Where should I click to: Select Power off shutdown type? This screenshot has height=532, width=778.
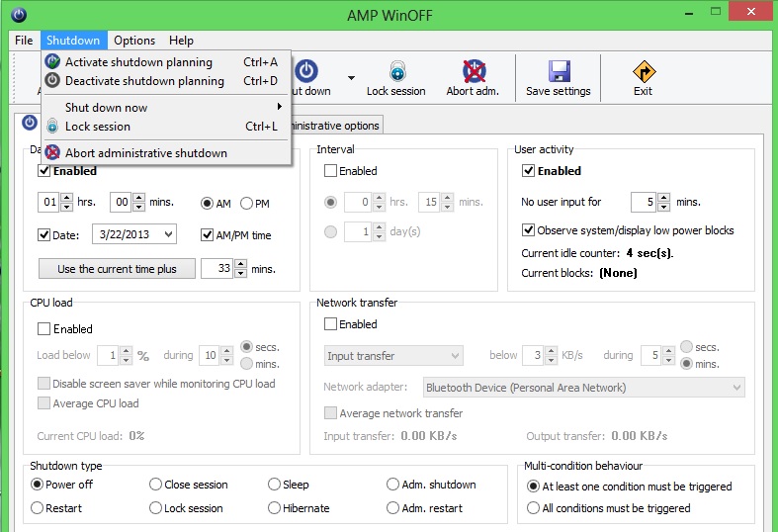[38, 484]
